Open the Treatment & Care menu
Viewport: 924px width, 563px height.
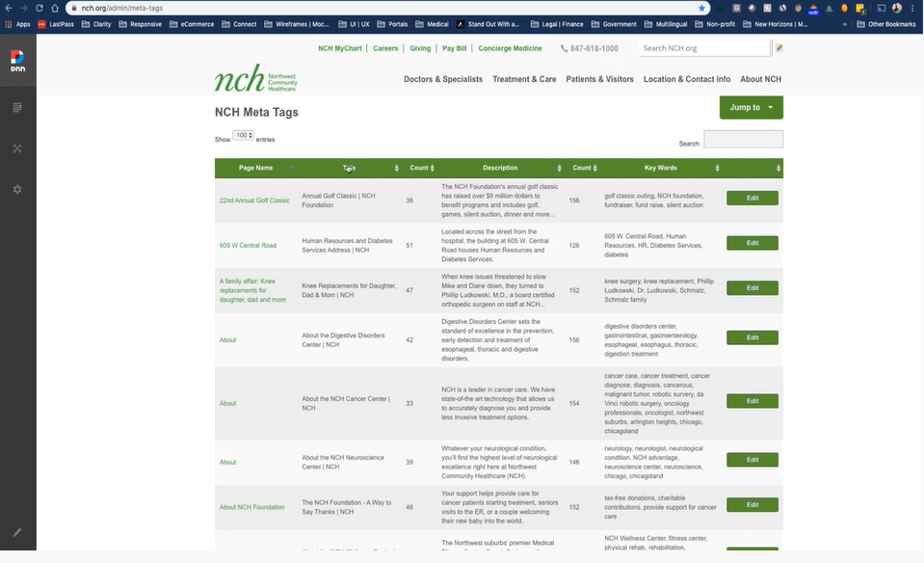[x=524, y=79]
